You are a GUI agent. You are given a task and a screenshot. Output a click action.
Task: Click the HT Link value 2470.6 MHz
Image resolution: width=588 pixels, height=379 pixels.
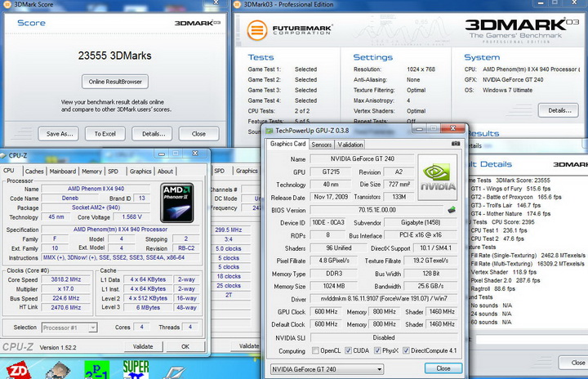tap(66, 307)
